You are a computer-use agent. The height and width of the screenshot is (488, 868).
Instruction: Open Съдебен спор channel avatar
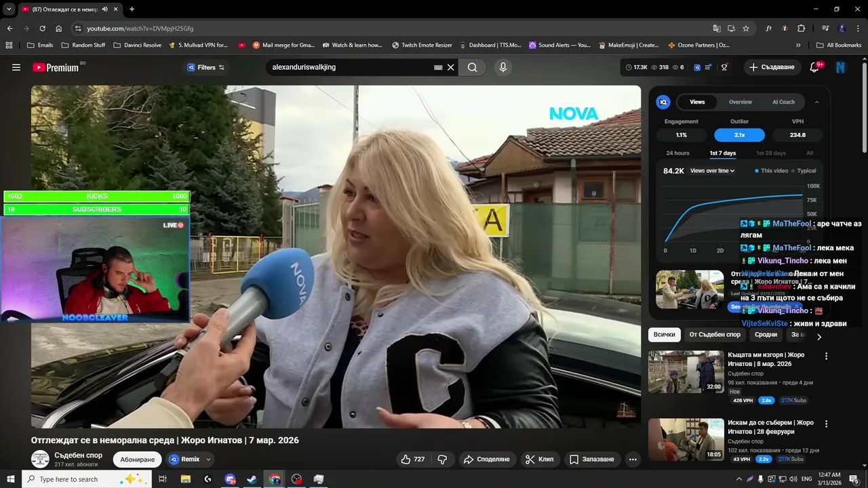[40, 459]
